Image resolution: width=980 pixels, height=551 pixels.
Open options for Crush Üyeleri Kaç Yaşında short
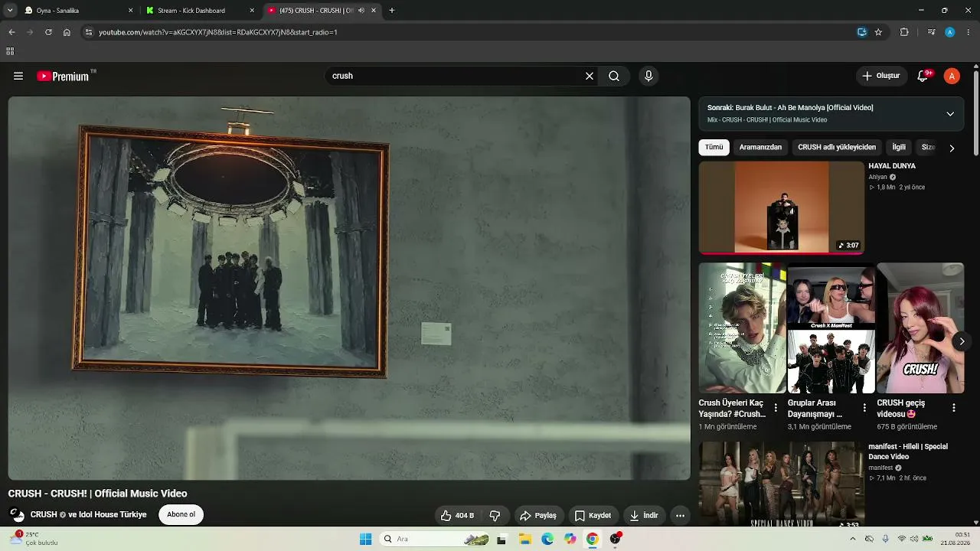coord(776,408)
